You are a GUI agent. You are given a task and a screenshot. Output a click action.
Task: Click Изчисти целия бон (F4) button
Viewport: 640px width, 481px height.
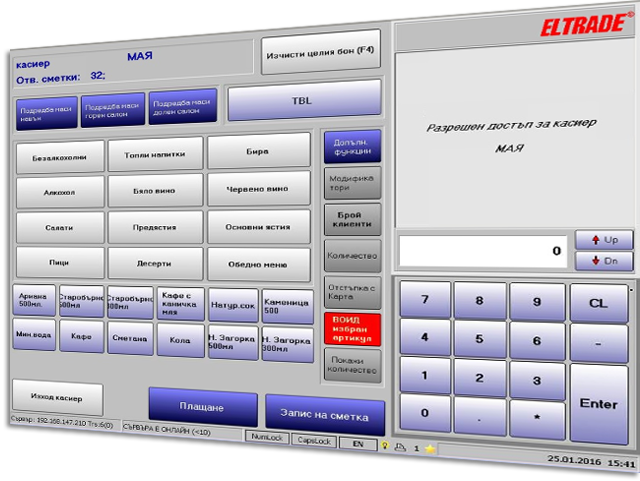(320, 52)
